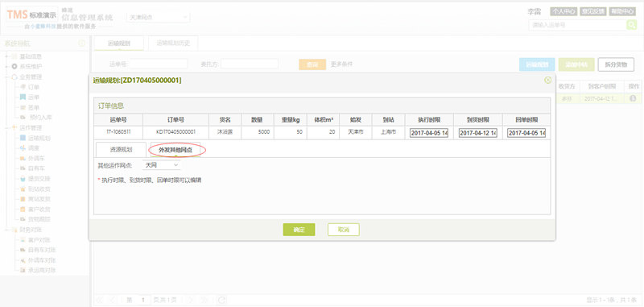Image resolution: width=644 pixels, height=307 pixels.
Task: Open the 运输规划历史 page tab
Action: [x=173, y=44]
